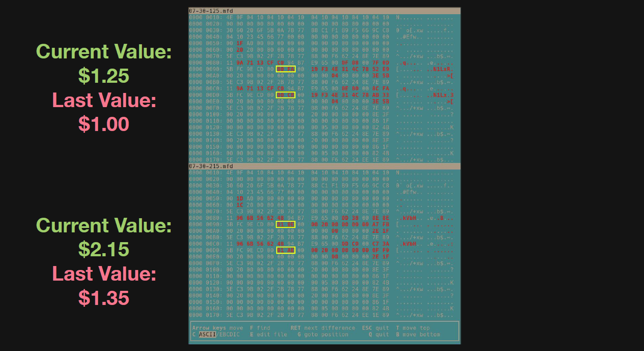This screenshot has width=644, height=351.
Task: Click red bytes 'AB 33' in top pane
Action: [x=381, y=95]
